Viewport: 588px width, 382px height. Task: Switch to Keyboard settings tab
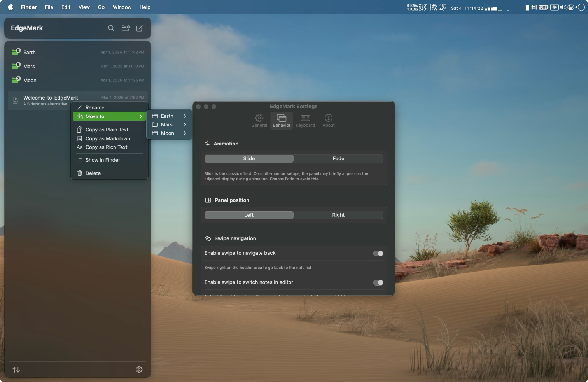305,121
